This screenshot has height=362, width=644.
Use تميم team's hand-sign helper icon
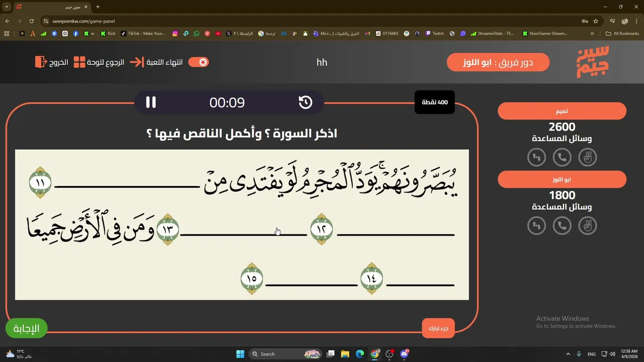click(x=587, y=157)
